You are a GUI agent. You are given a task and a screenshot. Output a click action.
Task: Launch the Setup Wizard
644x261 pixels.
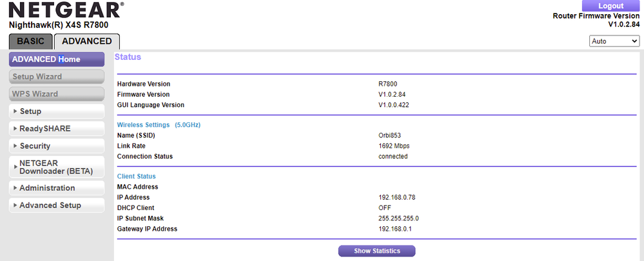57,77
